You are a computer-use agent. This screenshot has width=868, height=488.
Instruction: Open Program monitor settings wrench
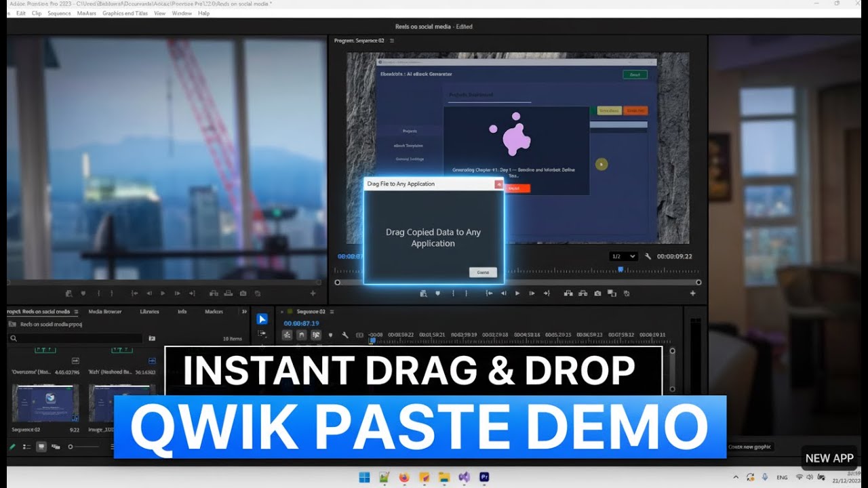click(x=648, y=256)
